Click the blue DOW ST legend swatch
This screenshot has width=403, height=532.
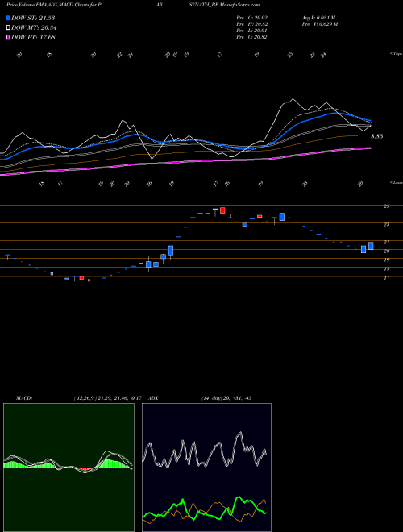[8, 18]
